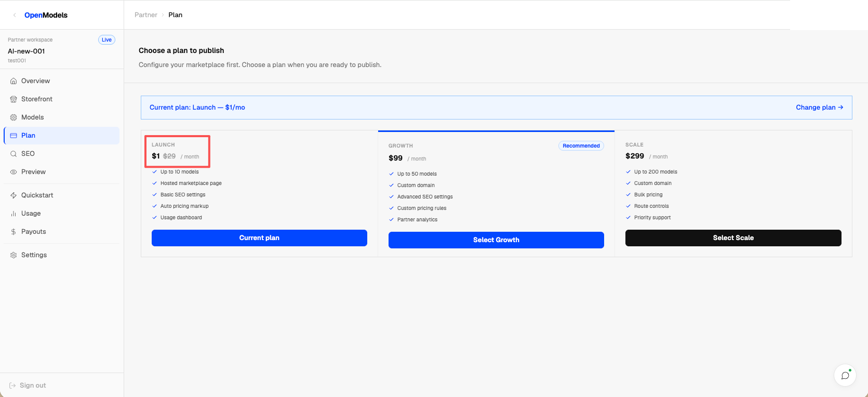Click the 'Route controls' feature
This screenshot has width=868, height=397.
pos(651,206)
